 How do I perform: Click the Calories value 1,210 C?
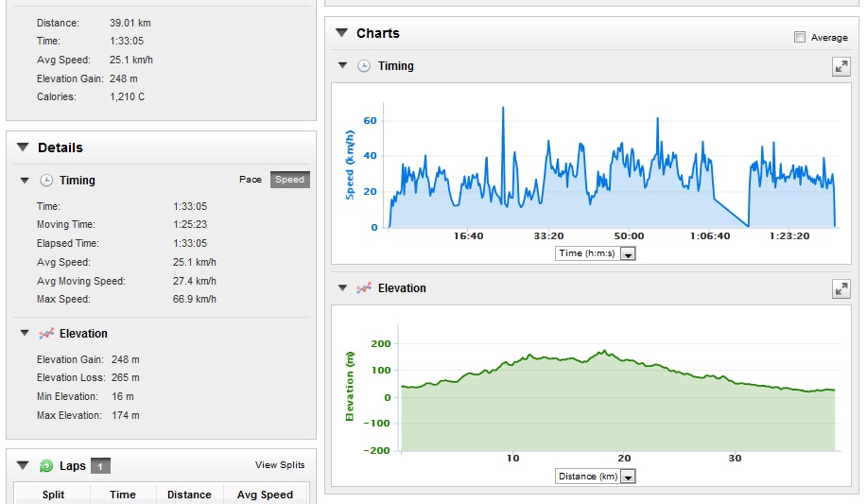click(x=127, y=96)
